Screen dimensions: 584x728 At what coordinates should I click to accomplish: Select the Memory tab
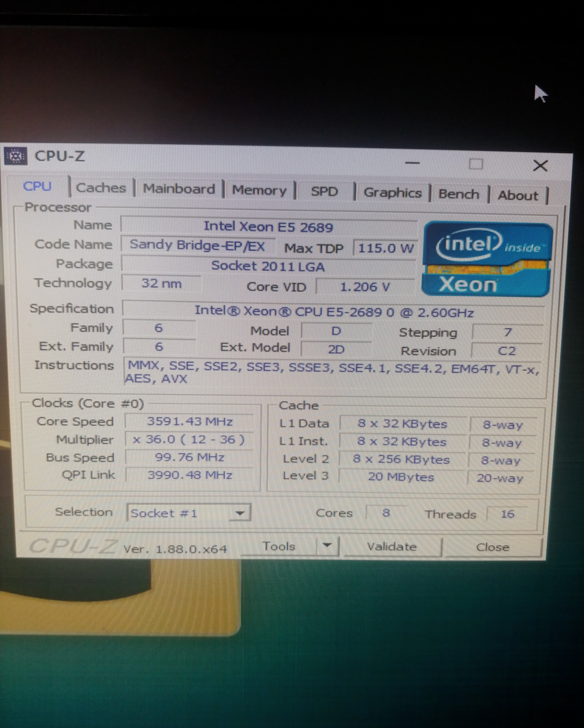(259, 190)
